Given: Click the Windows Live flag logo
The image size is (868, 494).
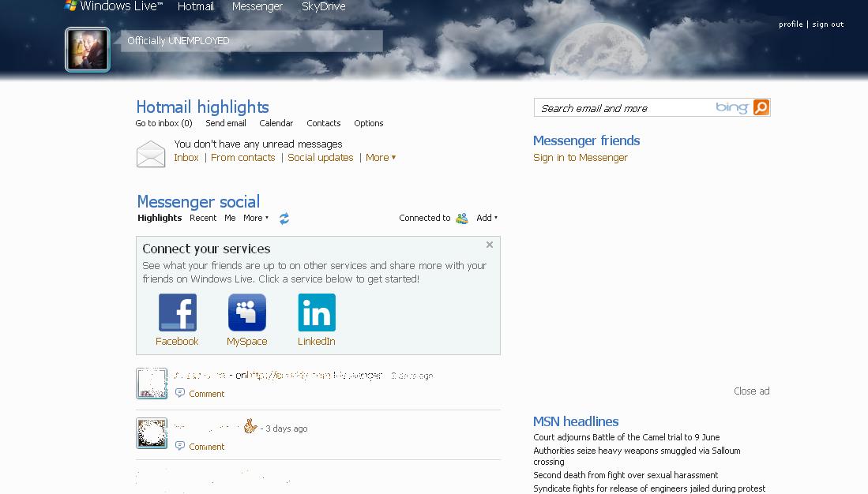Looking at the screenshot, I should (x=69, y=5).
